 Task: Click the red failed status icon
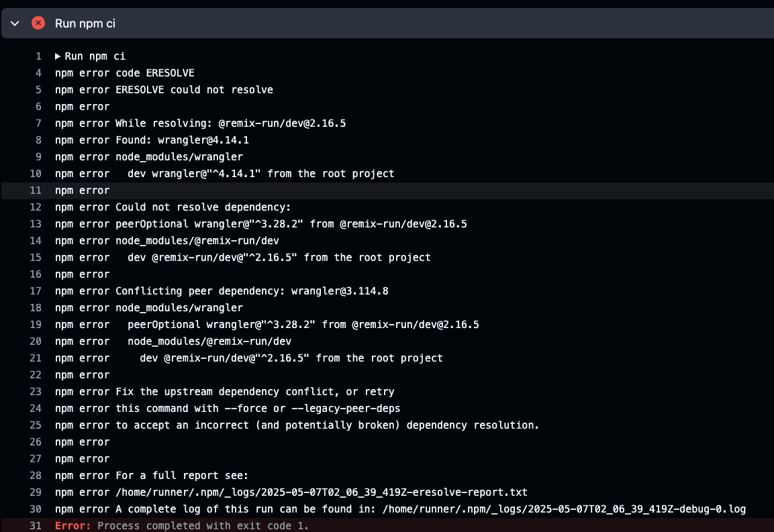(38, 23)
